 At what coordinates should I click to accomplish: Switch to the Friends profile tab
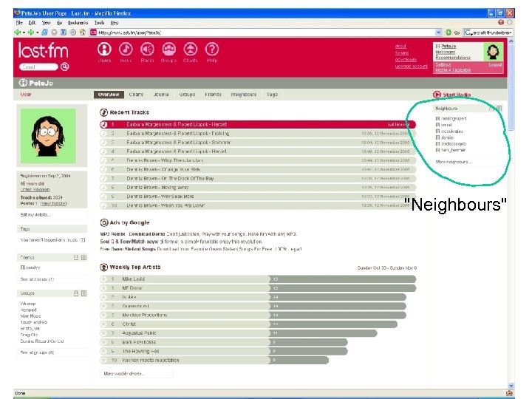pyautogui.click(x=213, y=95)
